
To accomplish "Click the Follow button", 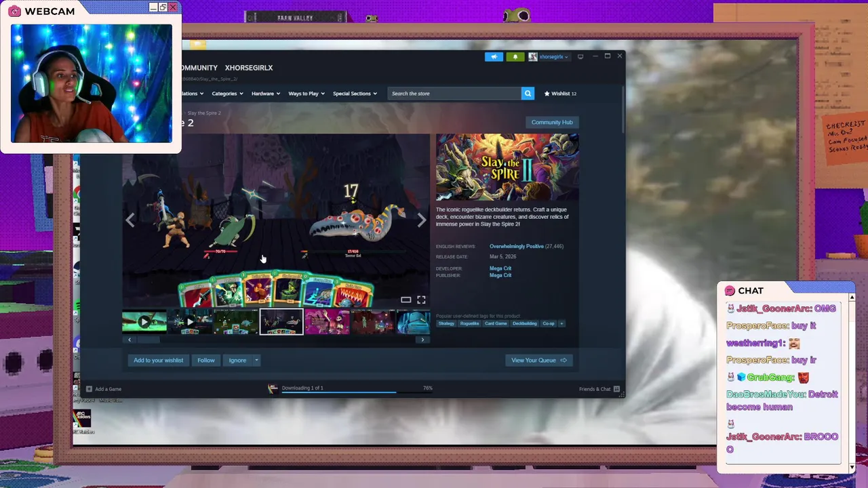I will coord(206,361).
